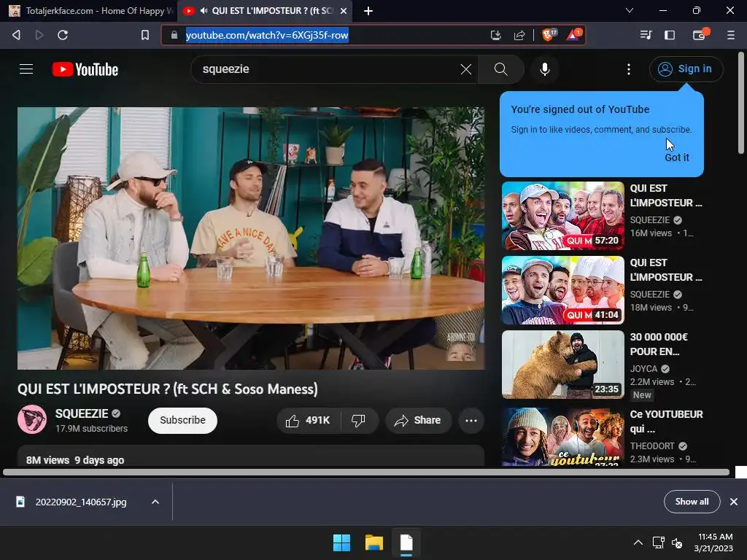Click the active document app in taskbar

point(406,542)
